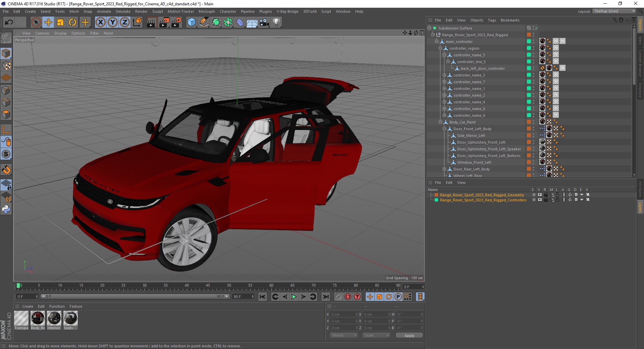The height and width of the screenshot is (349, 644).
Task: Record active objects keyframe
Action: tap(338, 297)
